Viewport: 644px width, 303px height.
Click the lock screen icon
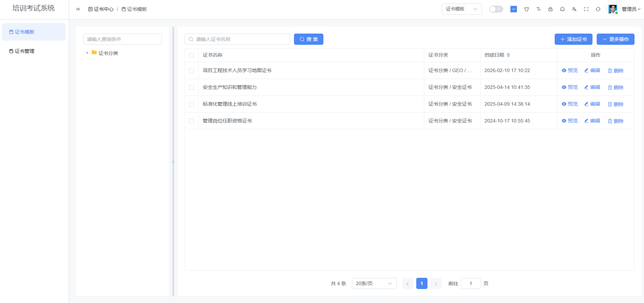coord(550,9)
